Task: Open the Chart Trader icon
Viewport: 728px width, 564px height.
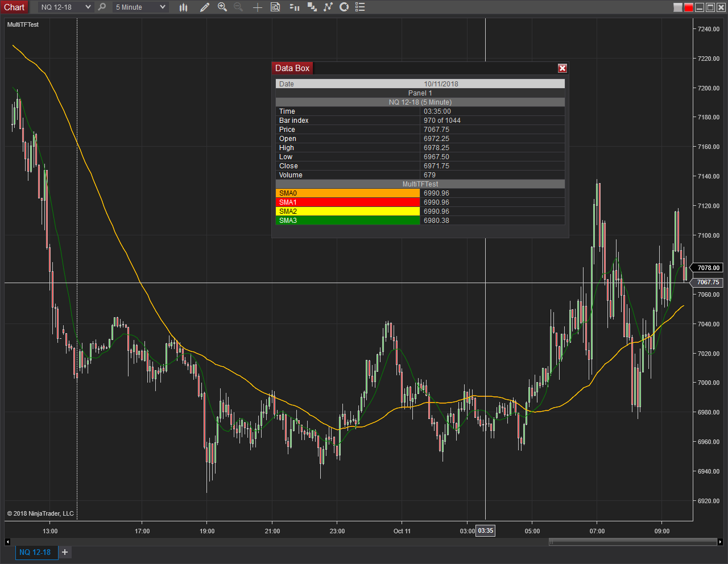Action: 294,7
